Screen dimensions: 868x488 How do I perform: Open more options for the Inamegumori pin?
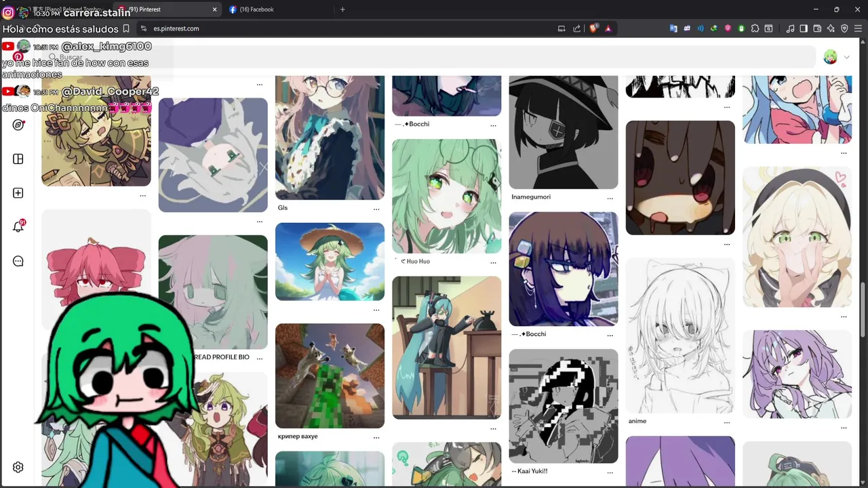[x=610, y=198]
